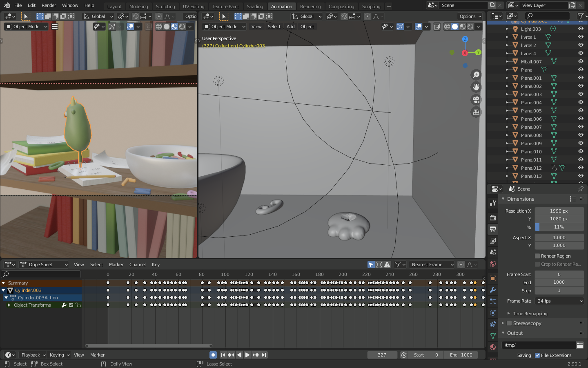The height and width of the screenshot is (368, 588).
Task: Open the Options dropdown in right viewport
Action: click(470, 16)
